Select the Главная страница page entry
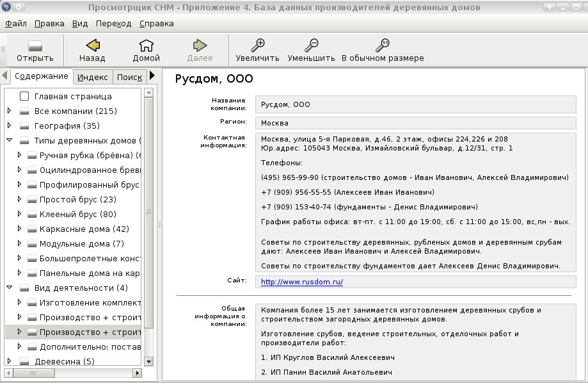Screen dimensions: 588x383 coord(73,97)
